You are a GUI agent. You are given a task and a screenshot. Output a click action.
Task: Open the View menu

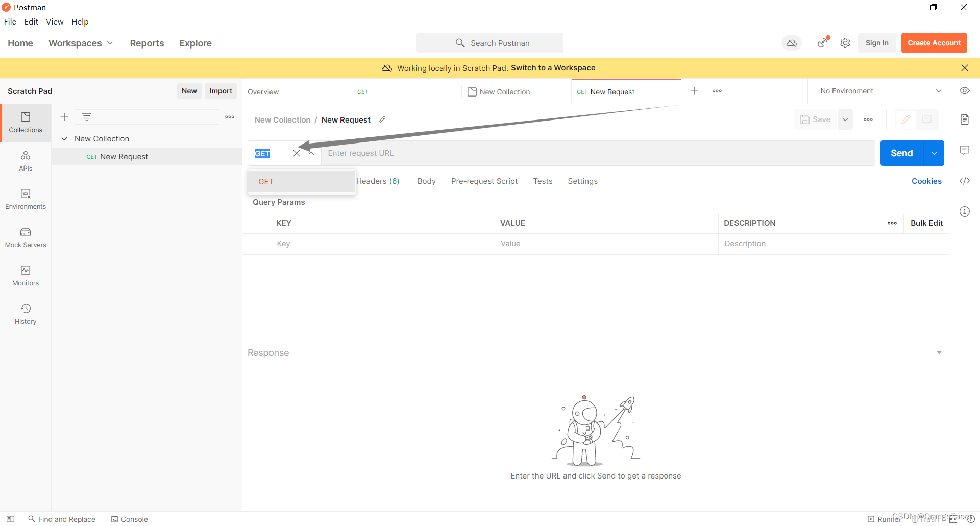(55, 21)
